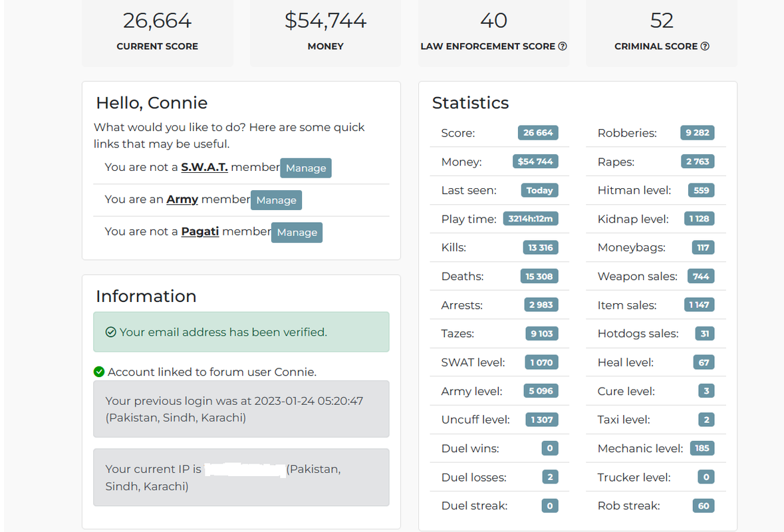The height and width of the screenshot is (532, 784).
Task: Click the Rob streak badge 60
Action: coord(704,505)
